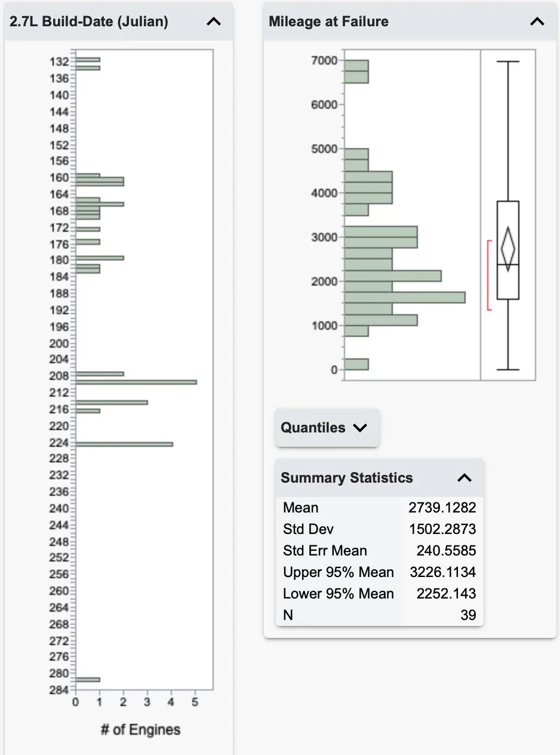
Task: Select the mileage bar just above 3000
Action: click(381, 231)
